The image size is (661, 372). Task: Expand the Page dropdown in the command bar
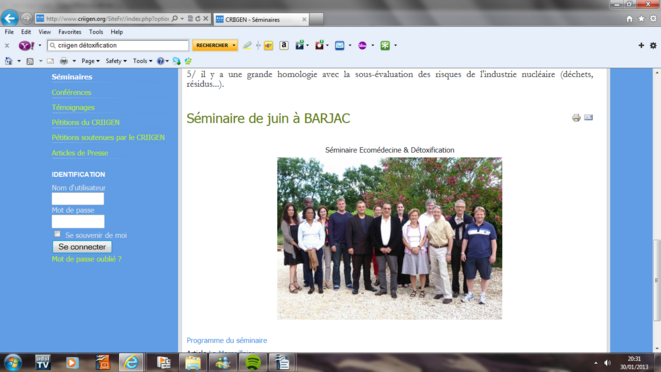(x=90, y=61)
